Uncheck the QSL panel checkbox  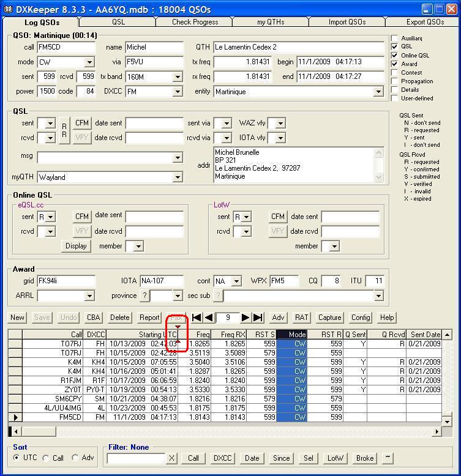pyautogui.click(x=394, y=46)
